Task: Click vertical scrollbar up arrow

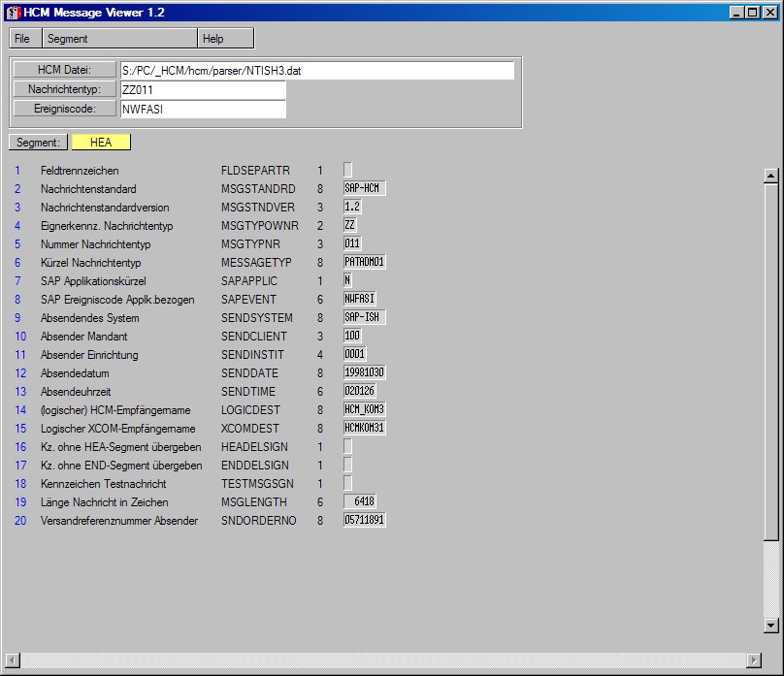Action: pyautogui.click(x=771, y=176)
